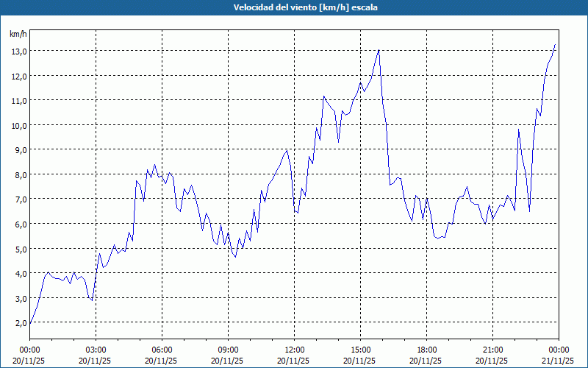This screenshot has width=588, height=368.
Task: Select the 12:00 time axis label
Action: click(294, 350)
